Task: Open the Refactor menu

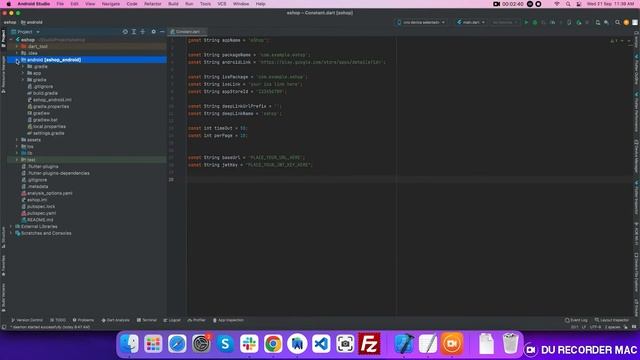Action: [153, 4]
